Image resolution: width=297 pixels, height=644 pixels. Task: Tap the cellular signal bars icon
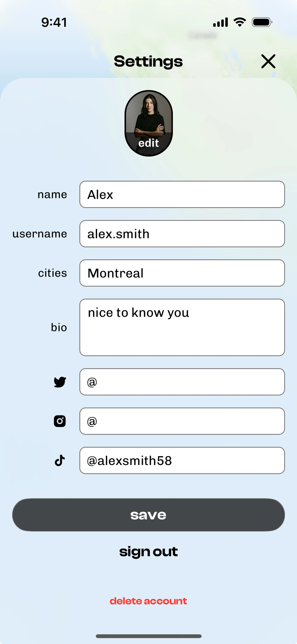220,22
